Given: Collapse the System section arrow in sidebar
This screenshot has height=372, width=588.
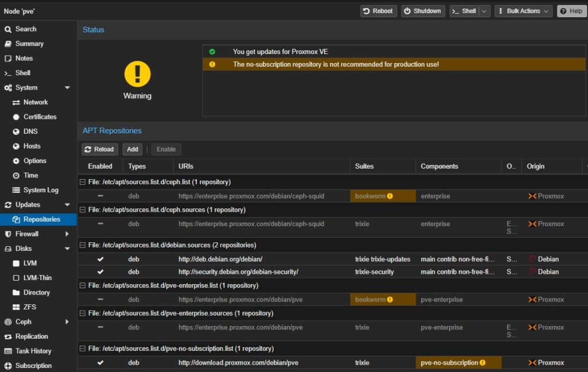Looking at the screenshot, I should click(67, 88).
